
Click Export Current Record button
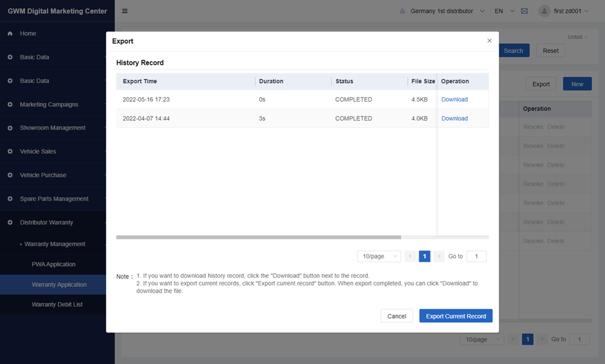(456, 316)
